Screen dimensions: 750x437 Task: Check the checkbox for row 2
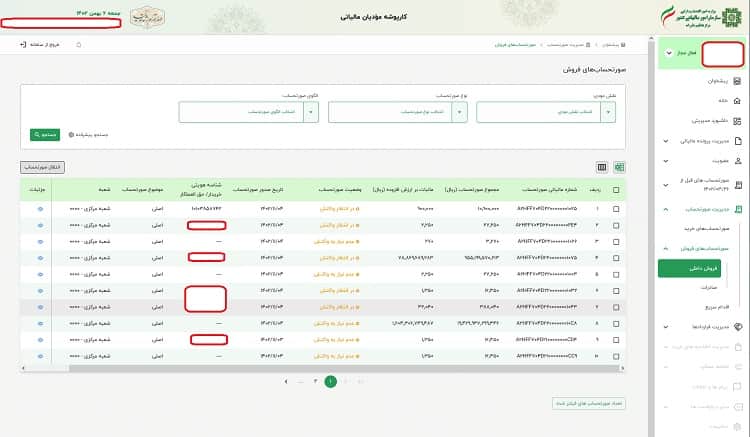[x=616, y=225]
